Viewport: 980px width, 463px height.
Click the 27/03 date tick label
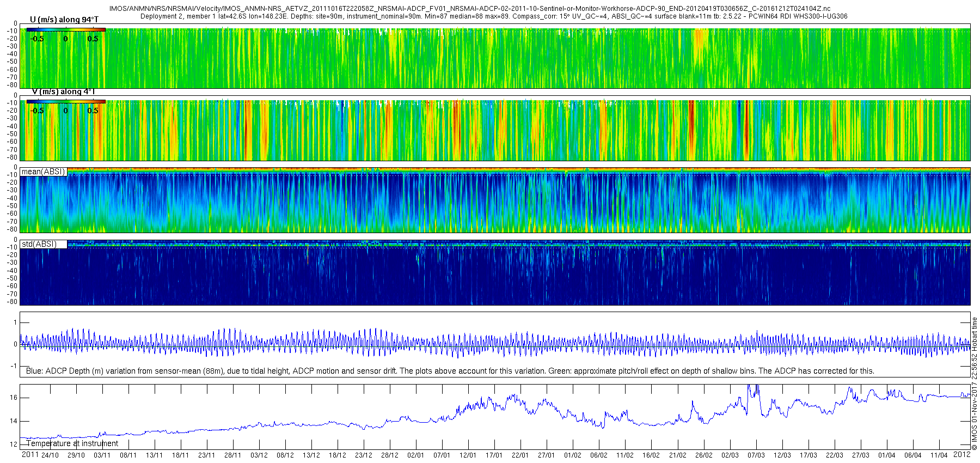pos(861,455)
